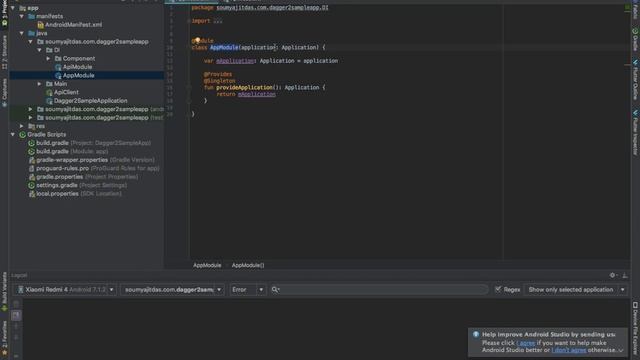This screenshot has width=640, height=360.
Task: Expand the test package node
Action: [x=31, y=118]
